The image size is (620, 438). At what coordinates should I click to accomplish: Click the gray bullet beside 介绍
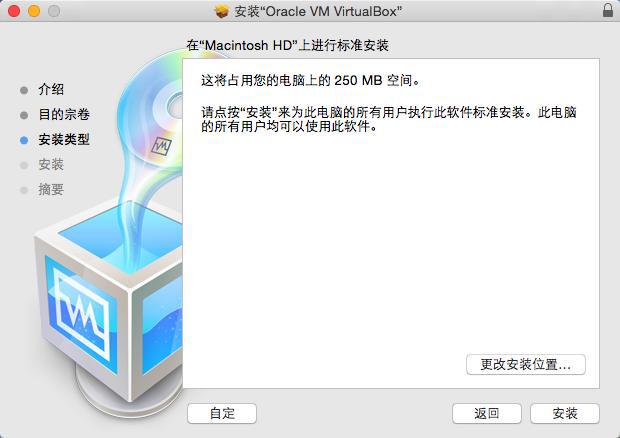click(24, 90)
